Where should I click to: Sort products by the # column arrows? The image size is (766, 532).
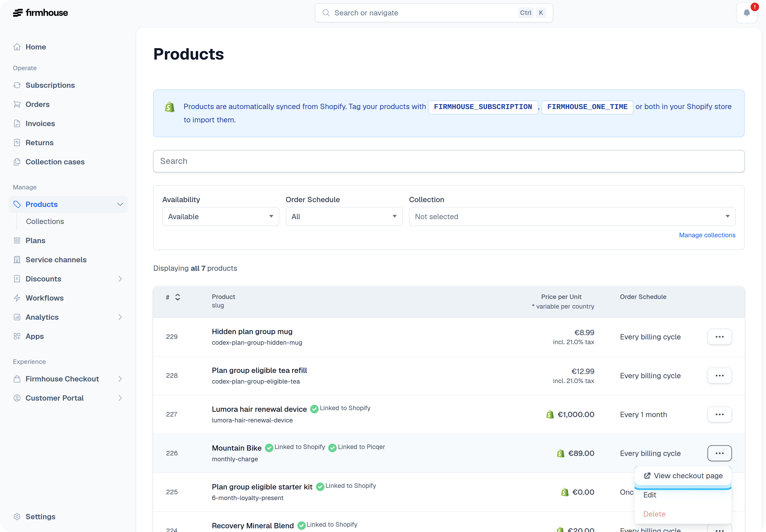click(x=178, y=297)
